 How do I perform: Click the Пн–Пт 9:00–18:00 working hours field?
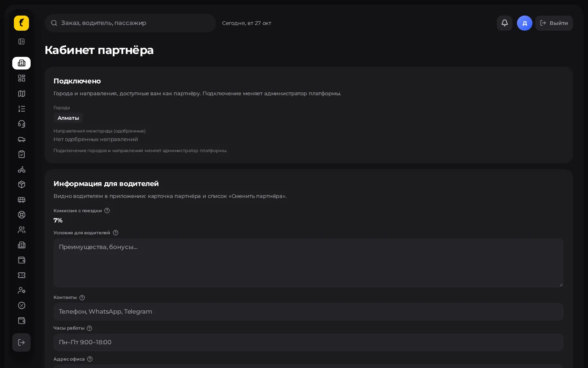point(308,342)
